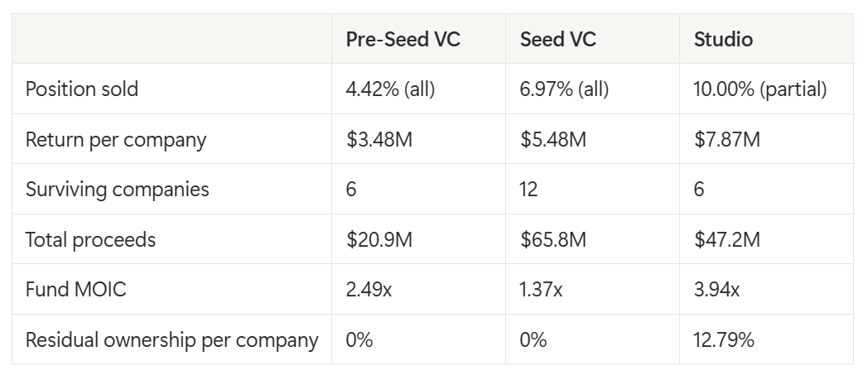Image resolution: width=868 pixels, height=385 pixels.
Task: Click the $20.9M total proceeds cell
Action: pos(379,239)
